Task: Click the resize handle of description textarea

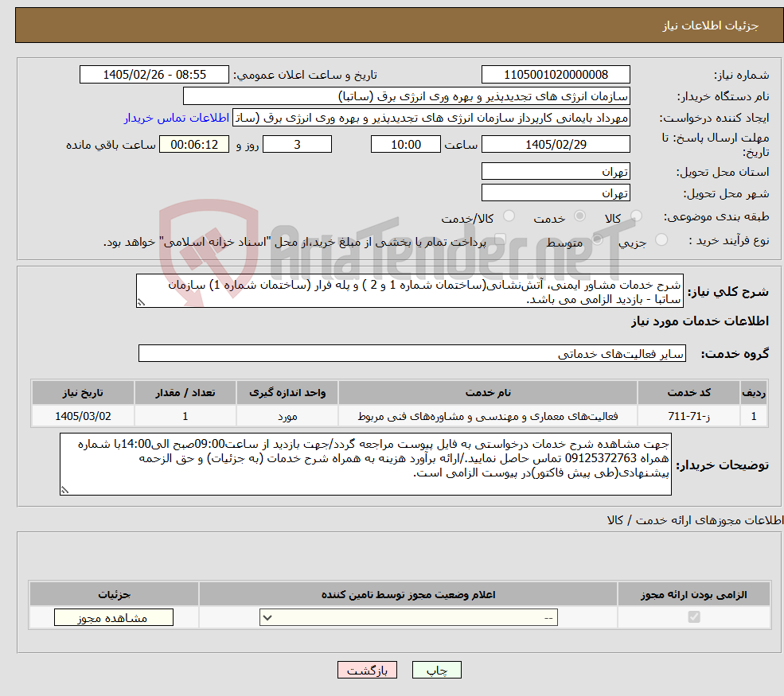Action: click(142, 302)
